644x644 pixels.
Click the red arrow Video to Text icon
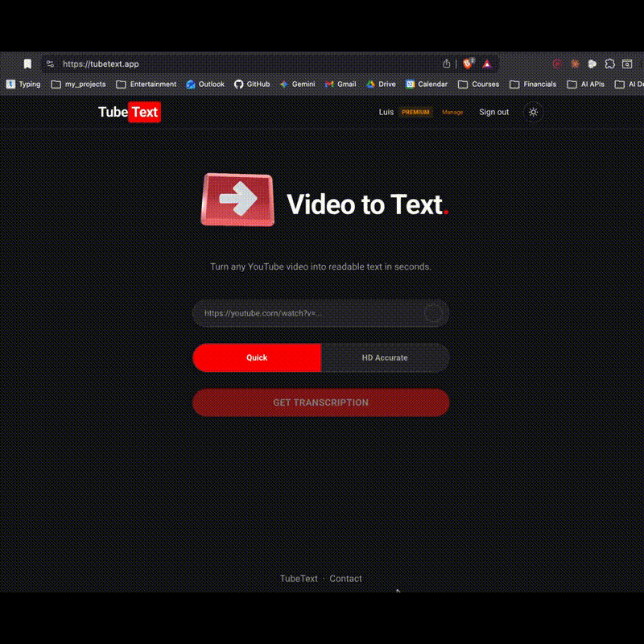click(237, 200)
